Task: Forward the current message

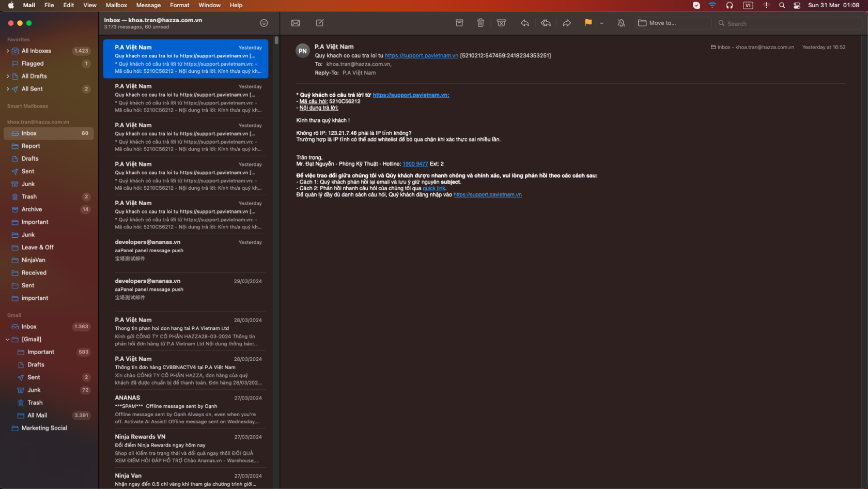Action: 567,23
